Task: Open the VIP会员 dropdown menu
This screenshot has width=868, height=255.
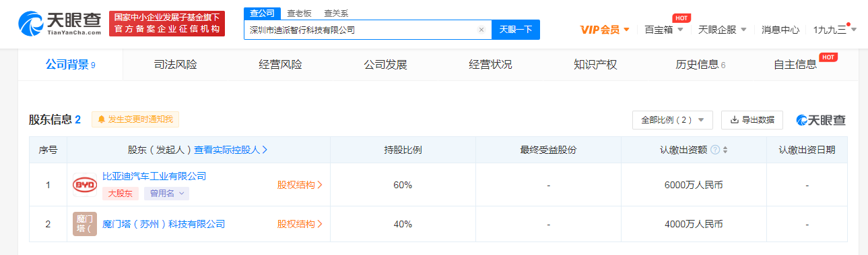Action: pos(605,30)
